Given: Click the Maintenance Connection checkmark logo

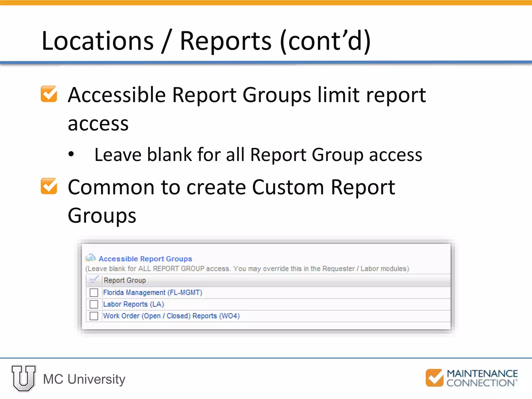Looking at the screenshot, I should 434,378.
